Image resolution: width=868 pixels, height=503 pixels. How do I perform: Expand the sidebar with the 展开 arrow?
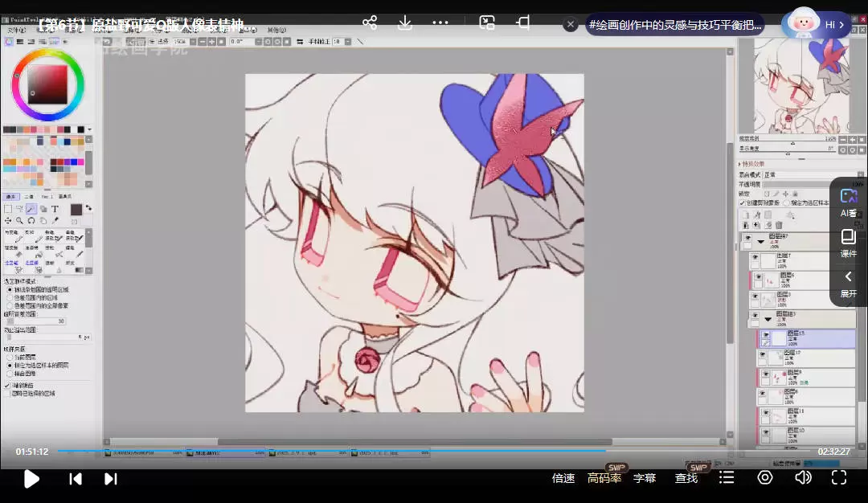point(848,284)
